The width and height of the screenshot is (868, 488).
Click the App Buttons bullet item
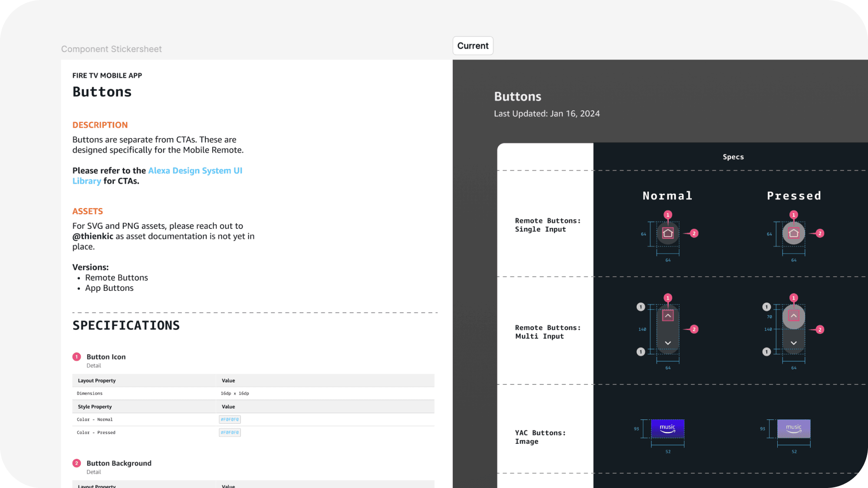pos(109,288)
